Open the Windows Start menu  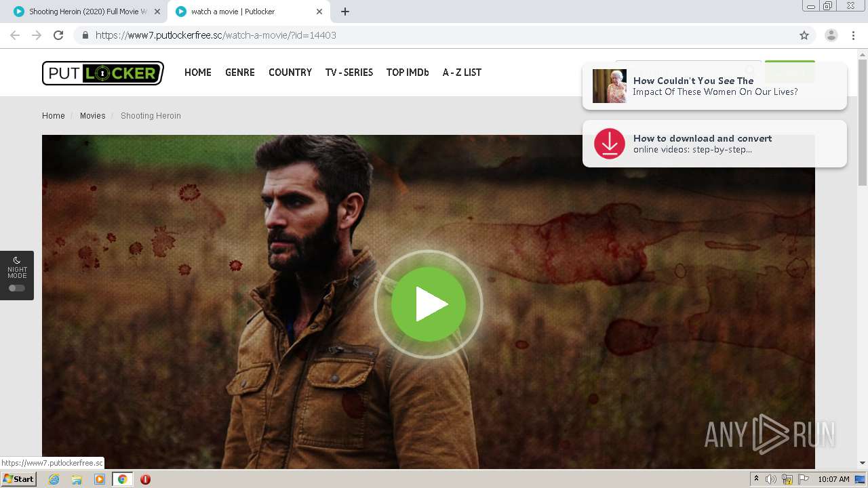(x=19, y=479)
